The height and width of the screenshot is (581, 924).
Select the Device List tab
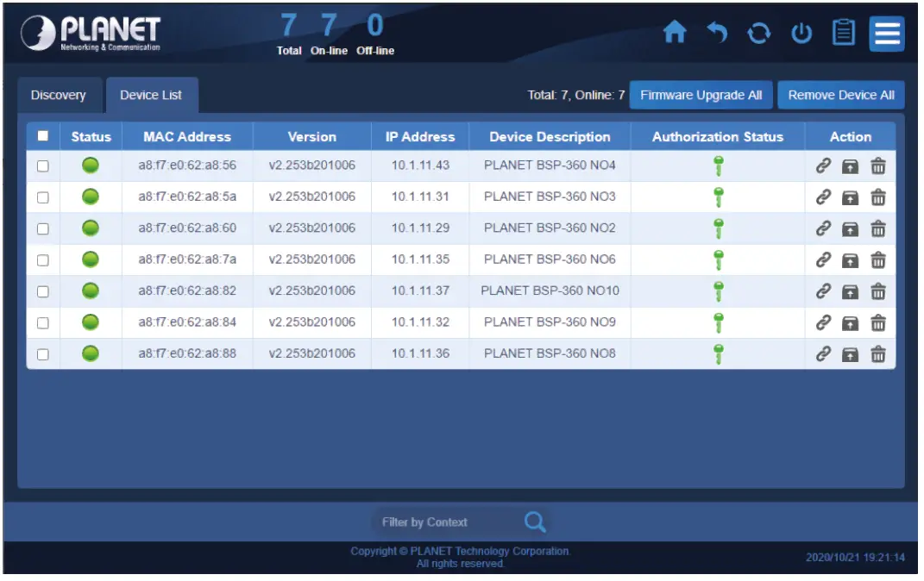(151, 95)
